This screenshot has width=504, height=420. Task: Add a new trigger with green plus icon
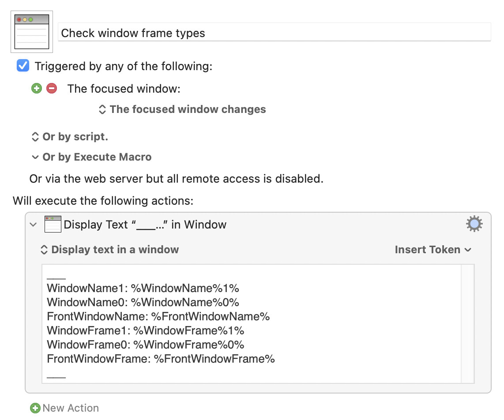tap(37, 88)
